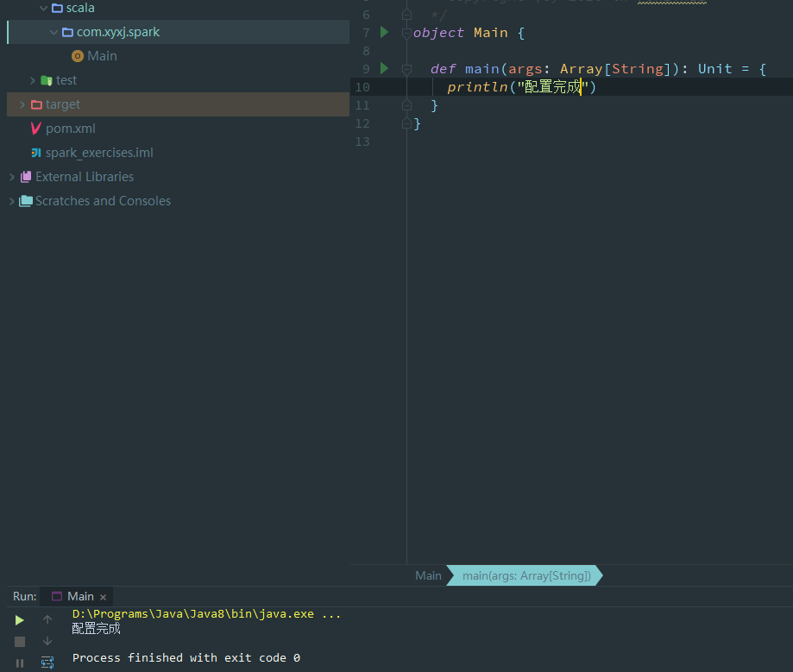793x672 pixels.
Task: Click the green Rerun button in Run panel
Action: tap(20, 620)
